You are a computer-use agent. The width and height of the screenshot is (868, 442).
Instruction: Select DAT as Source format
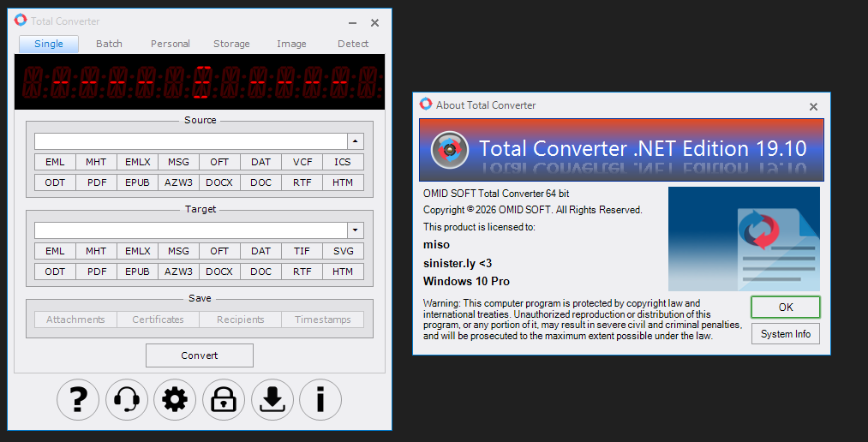point(260,162)
